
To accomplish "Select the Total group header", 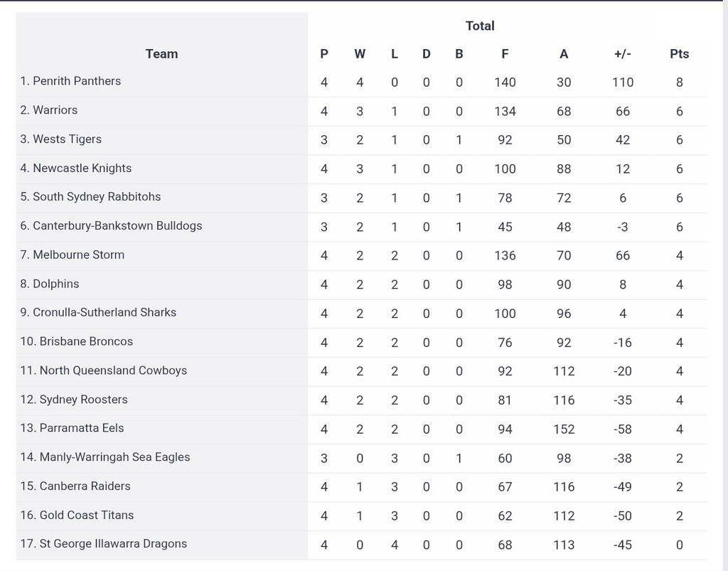I will click(x=480, y=26).
